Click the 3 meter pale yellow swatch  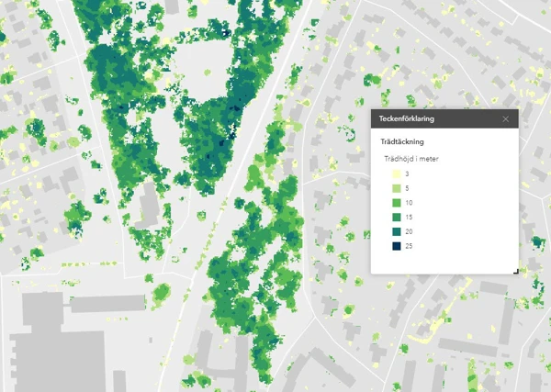tap(396, 174)
